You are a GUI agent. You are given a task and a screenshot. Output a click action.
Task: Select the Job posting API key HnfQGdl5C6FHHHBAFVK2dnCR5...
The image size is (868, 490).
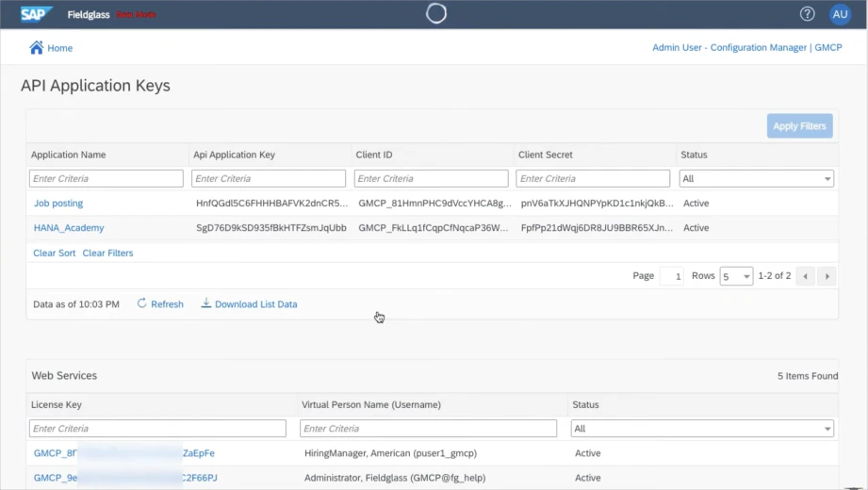(271, 204)
